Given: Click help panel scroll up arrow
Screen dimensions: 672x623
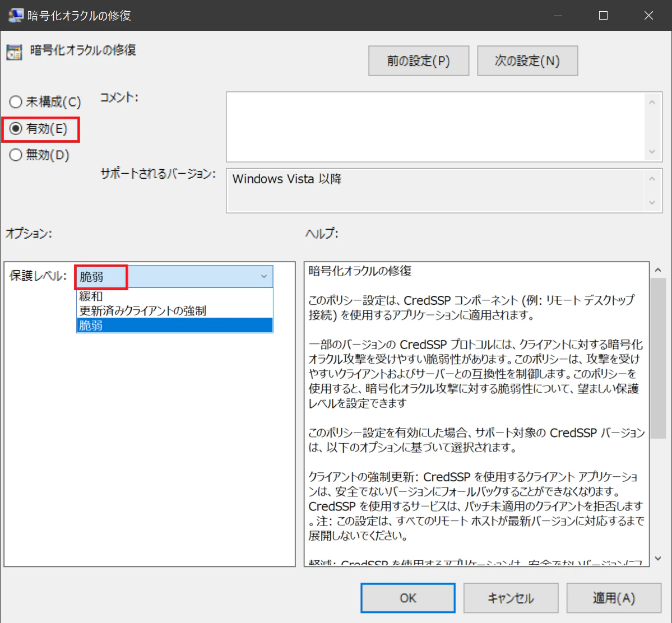Looking at the screenshot, I should (658, 270).
